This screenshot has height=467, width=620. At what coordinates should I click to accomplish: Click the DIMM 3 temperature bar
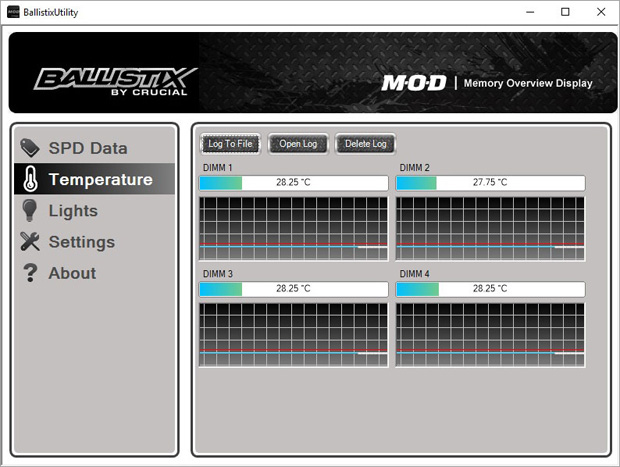click(x=293, y=289)
